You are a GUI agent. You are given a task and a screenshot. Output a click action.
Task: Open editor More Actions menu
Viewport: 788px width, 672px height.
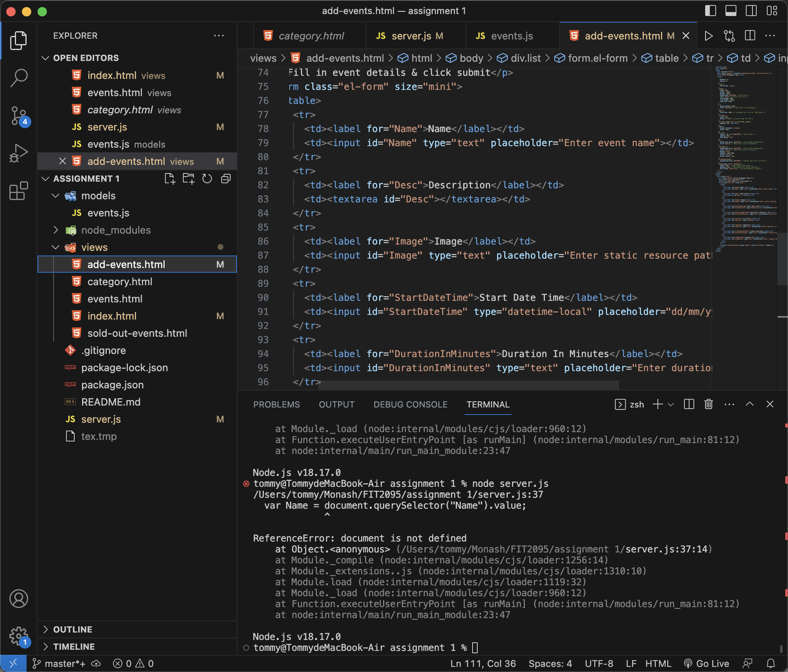pos(770,36)
